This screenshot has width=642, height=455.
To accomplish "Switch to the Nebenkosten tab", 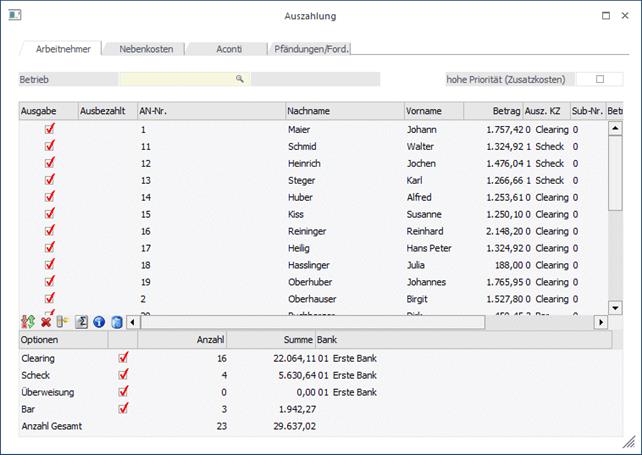I will pos(144,48).
